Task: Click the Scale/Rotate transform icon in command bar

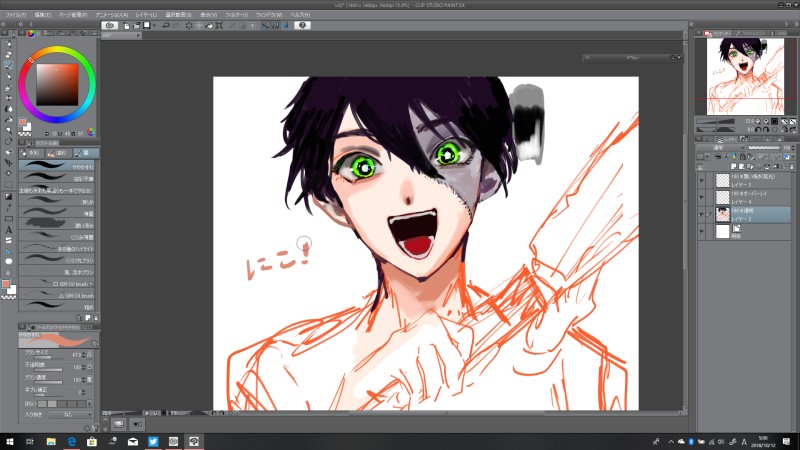Action: (219, 25)
